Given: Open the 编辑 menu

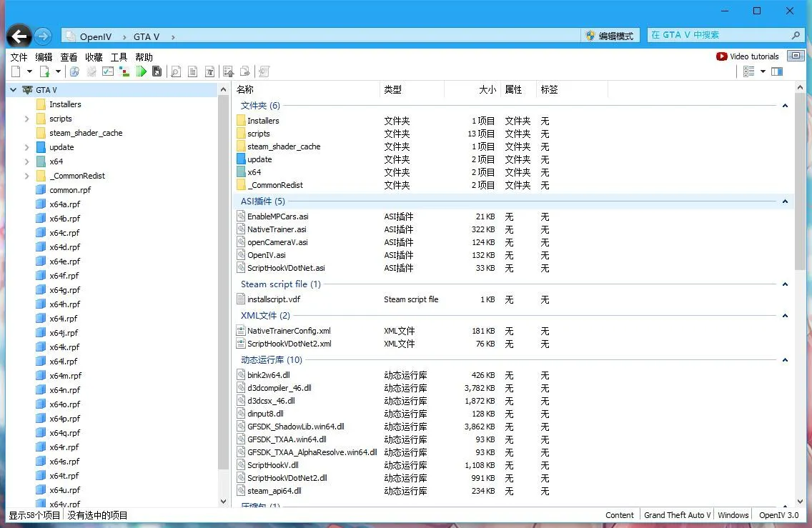Looking at the screenshot, I should [44, 57].
